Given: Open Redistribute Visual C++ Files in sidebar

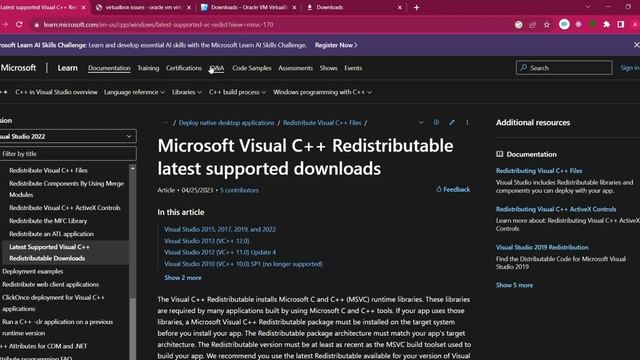Looking at the screenshot, I should (48, 170).
